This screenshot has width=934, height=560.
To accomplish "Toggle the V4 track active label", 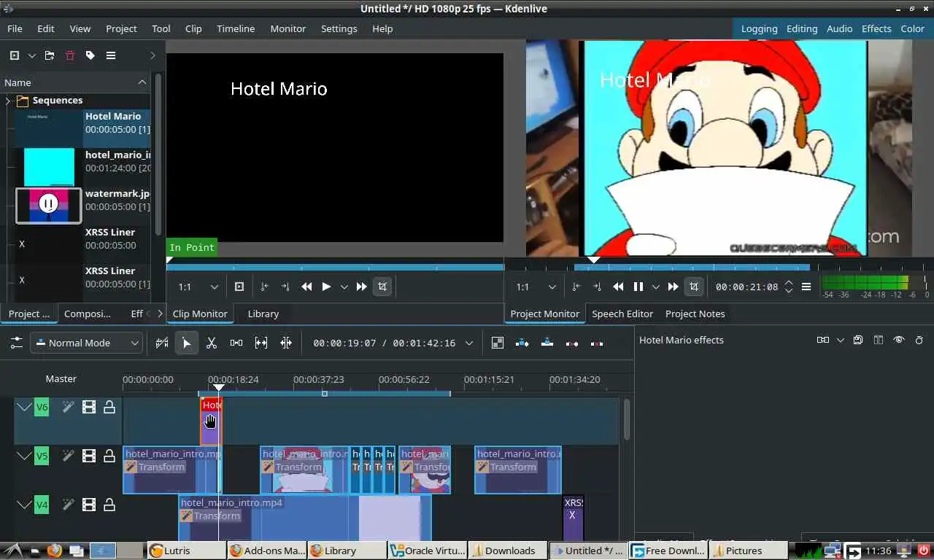I will pyautogui.click(x=42, y=504).
